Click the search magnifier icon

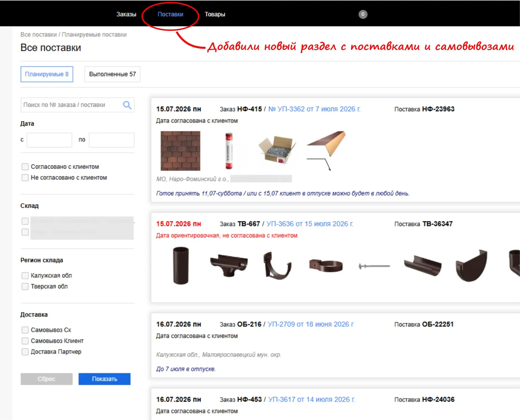coord(127,105)
